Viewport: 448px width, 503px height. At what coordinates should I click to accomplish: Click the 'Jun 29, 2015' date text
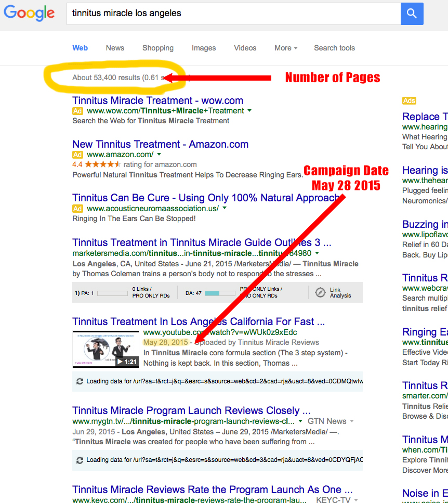pyautogui.click(x=94, y=432)
